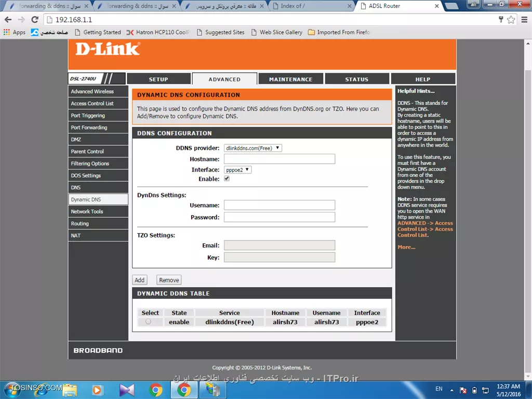Viewport: 532px width, 399px height.
Task: Go to the ADVANCED tab
Action: coord(224,79)
